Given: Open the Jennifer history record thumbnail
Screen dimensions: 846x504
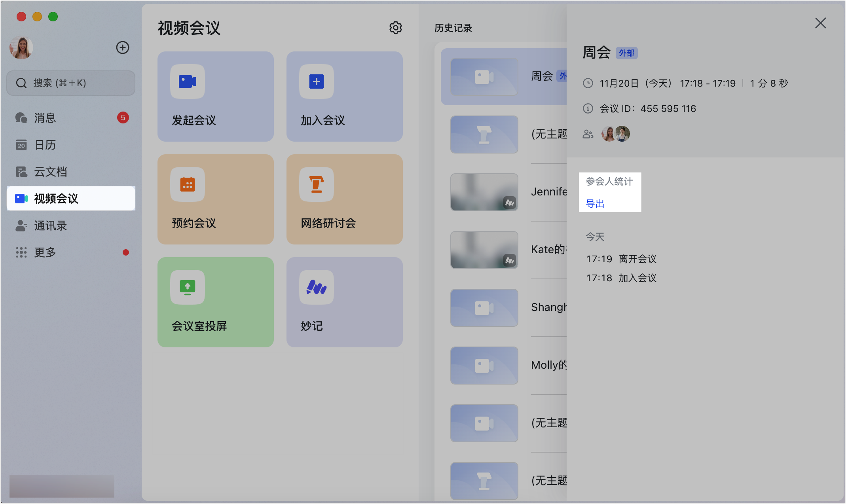Looking at the screenshot, I should pos(484,192).
